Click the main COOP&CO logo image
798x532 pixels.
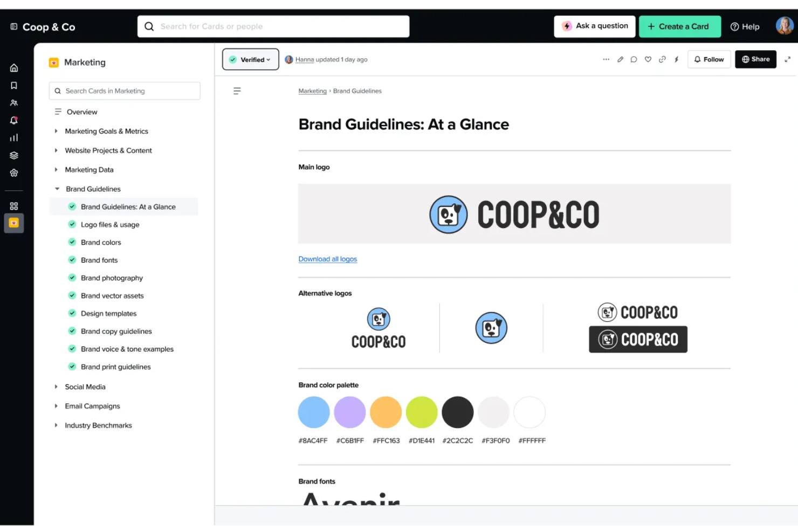[515, 214]
